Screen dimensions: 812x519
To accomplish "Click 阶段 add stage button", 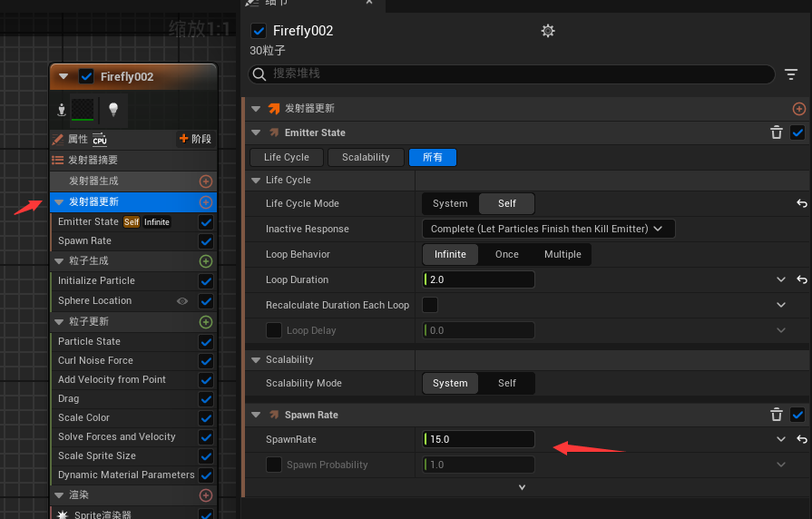I will tap(195, 139).
